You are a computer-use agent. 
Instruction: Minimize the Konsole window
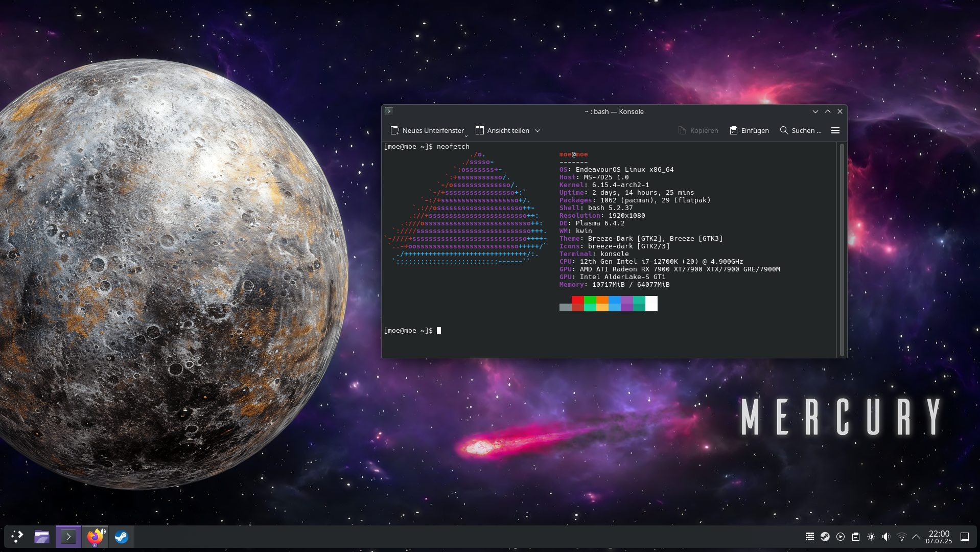coord(815,111)
